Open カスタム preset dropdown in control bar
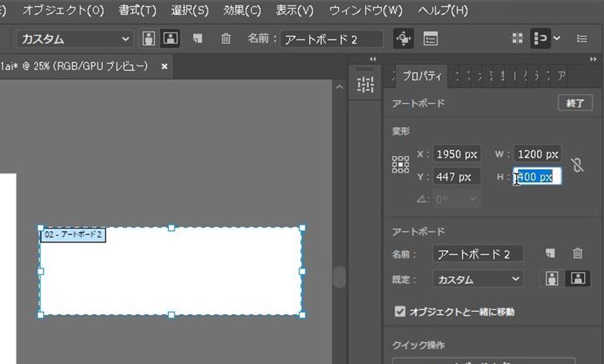 (x=74, y=39)
